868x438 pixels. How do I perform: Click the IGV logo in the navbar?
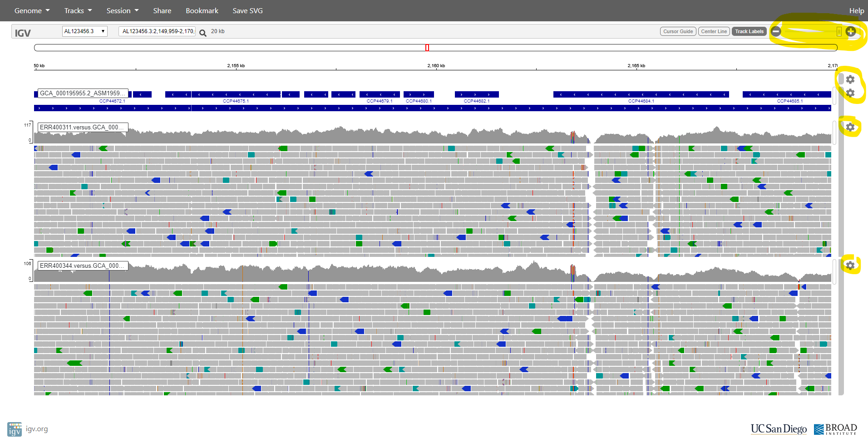coord(23,33)
